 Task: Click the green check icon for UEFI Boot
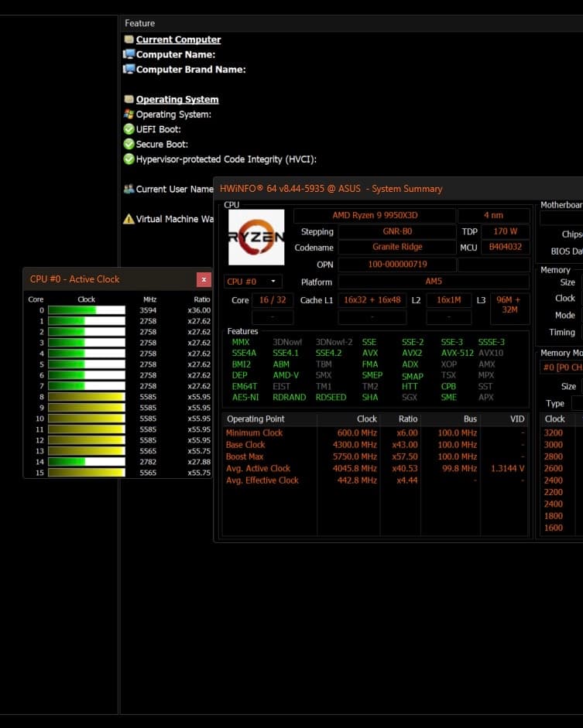tap(129, 129)
